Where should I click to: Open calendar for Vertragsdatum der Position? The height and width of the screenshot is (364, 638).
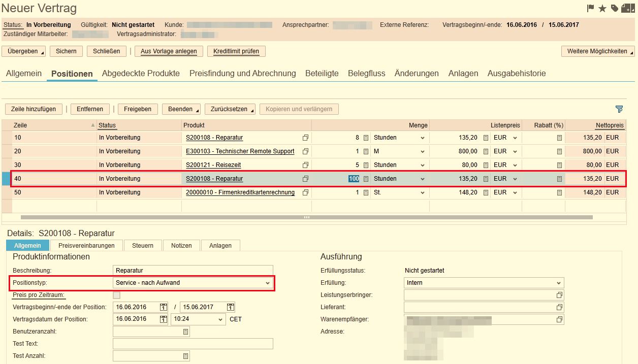pos(164,319)
